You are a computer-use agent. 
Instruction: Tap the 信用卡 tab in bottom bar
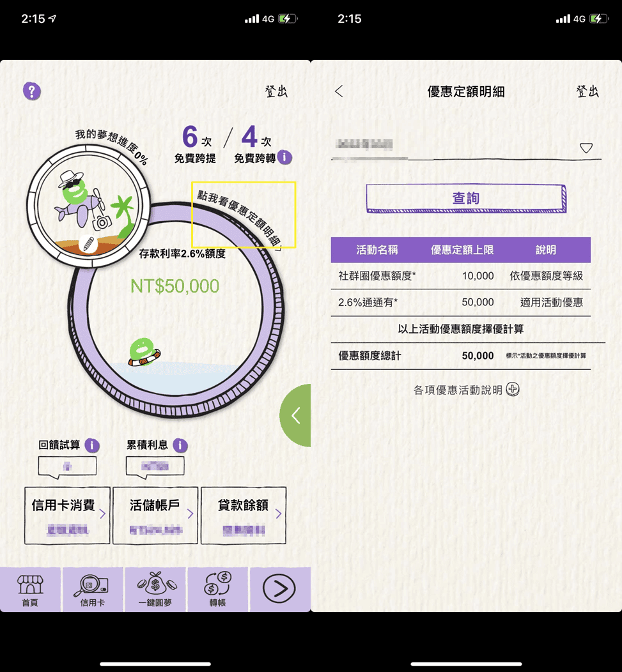(93, 590)
